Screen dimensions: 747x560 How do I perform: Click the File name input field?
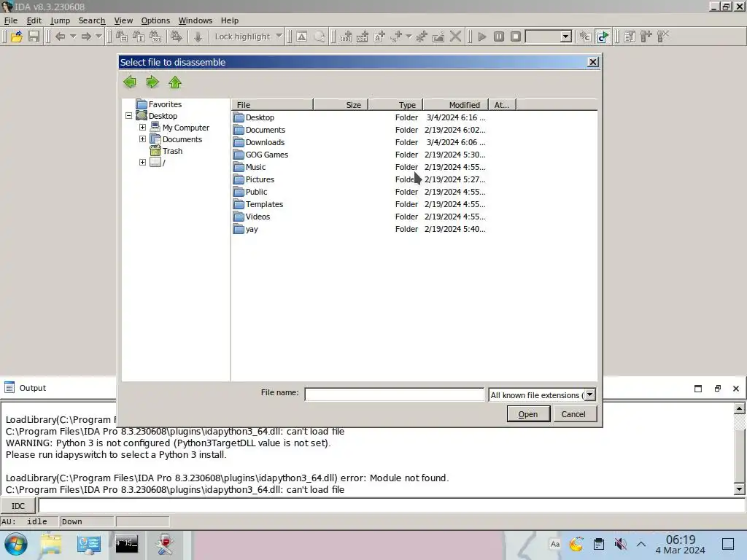(395, 394)
